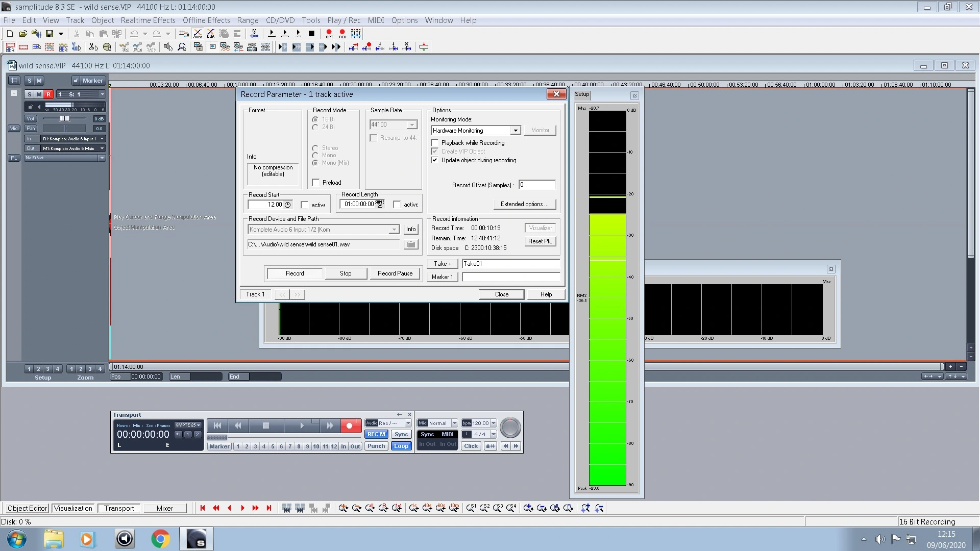Browse record file path folder icon

click(410, 244)
